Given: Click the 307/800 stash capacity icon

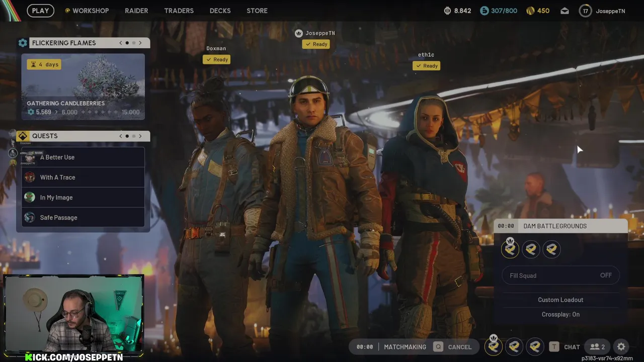Looking at the screenshot, I should (x=484, y=11).
